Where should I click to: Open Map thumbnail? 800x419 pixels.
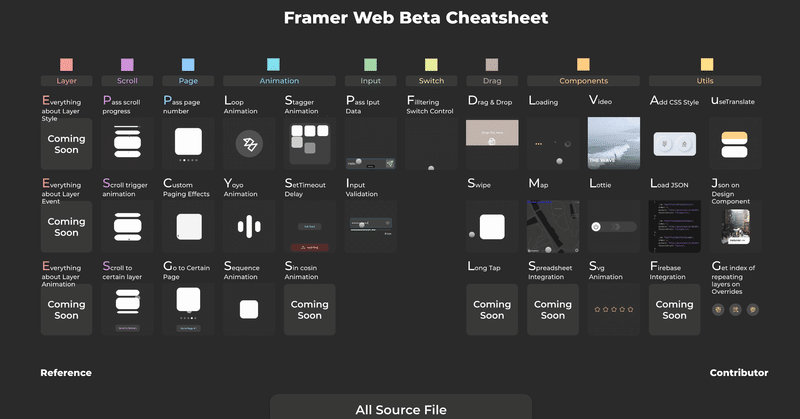553,227
